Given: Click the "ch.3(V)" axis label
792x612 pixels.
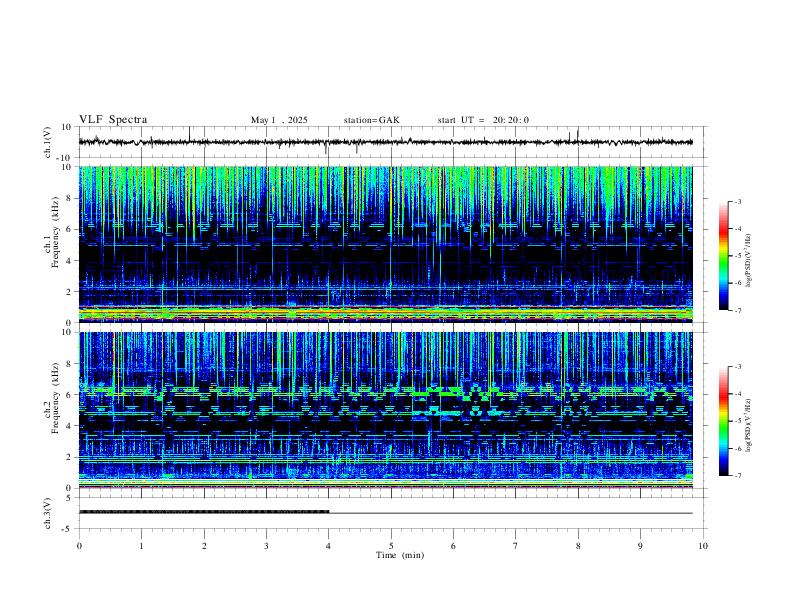Looking at the screenshot, I should pos(48,513).
